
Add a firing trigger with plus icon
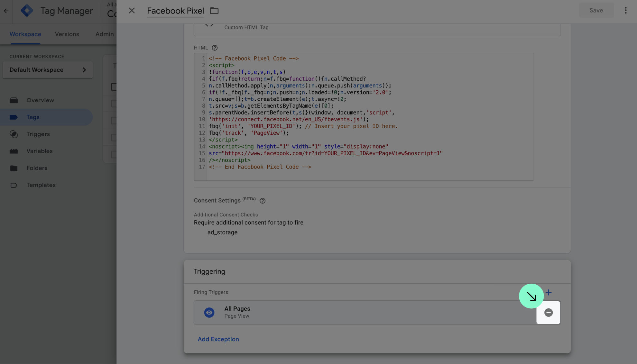coord(549,292)
